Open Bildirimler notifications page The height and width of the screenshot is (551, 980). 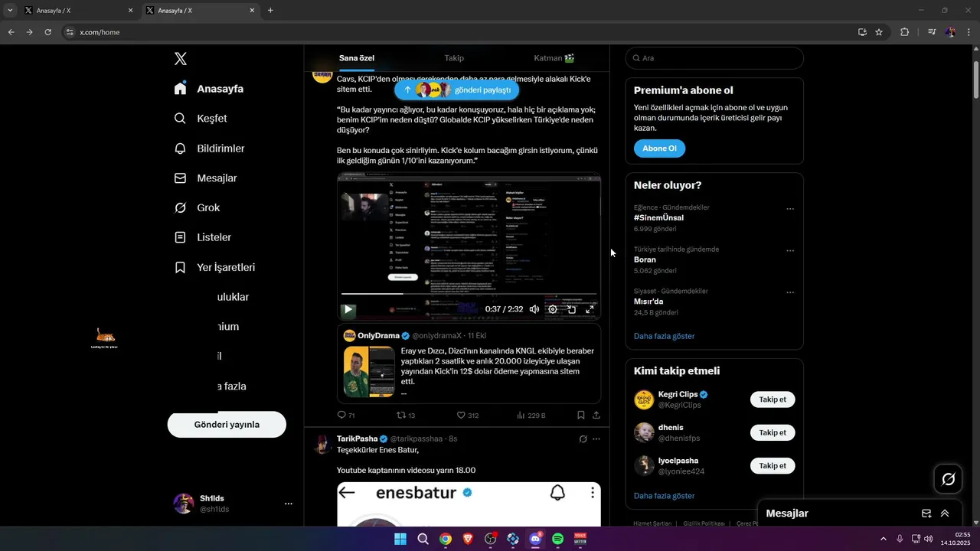tap(209, 148)
